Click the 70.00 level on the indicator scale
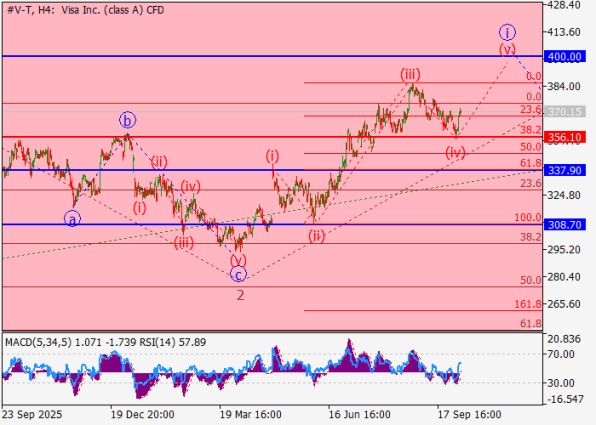The height and width of the screenshot is (425, 596). tap(561, 354)
